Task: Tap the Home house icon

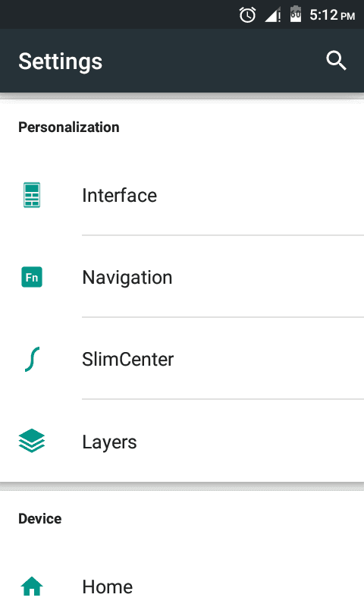Action: coord(32,586)
